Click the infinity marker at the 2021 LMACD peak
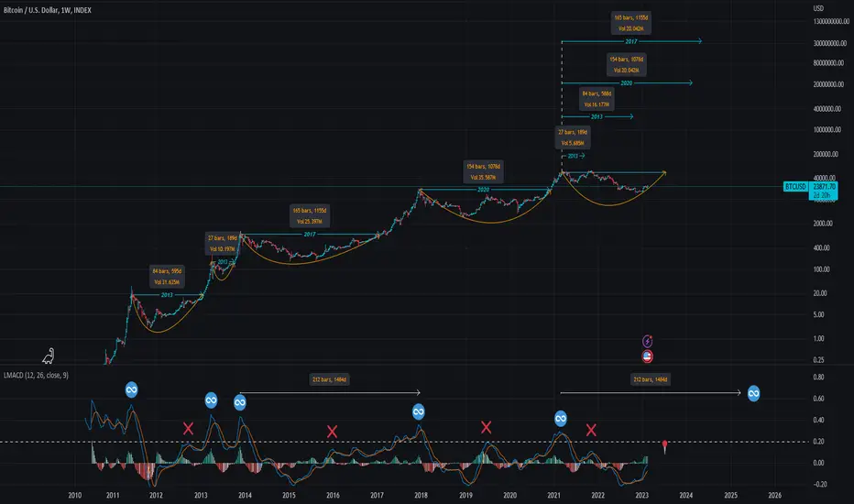854x504 pixels. point(561,419)
